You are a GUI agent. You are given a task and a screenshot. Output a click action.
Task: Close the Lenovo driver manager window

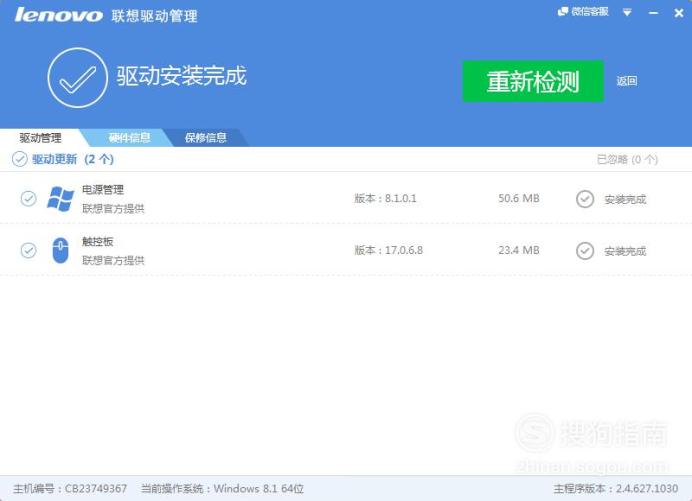pyautogui.click(x=679, y=13)
